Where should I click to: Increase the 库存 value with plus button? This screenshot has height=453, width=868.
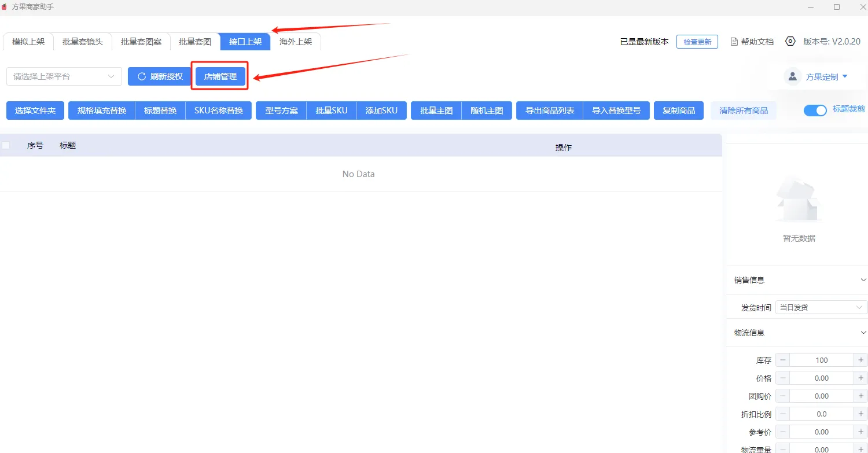click(x=861, y=360)
